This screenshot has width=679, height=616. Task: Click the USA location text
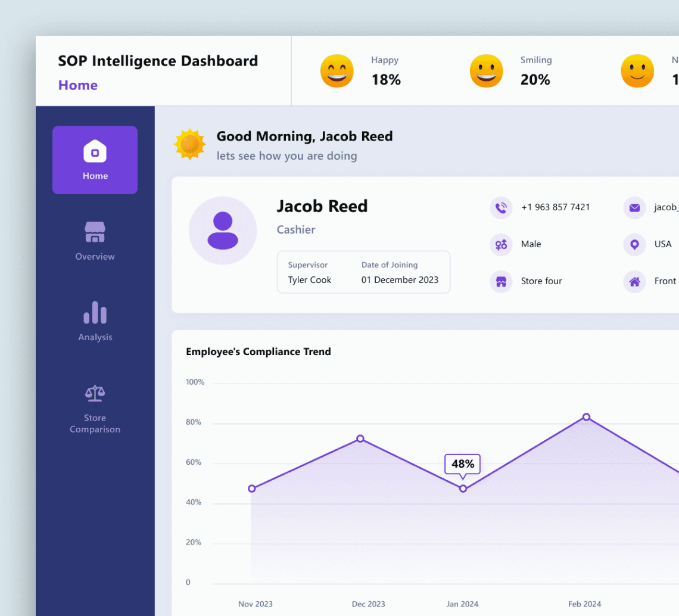coord(663,244)
